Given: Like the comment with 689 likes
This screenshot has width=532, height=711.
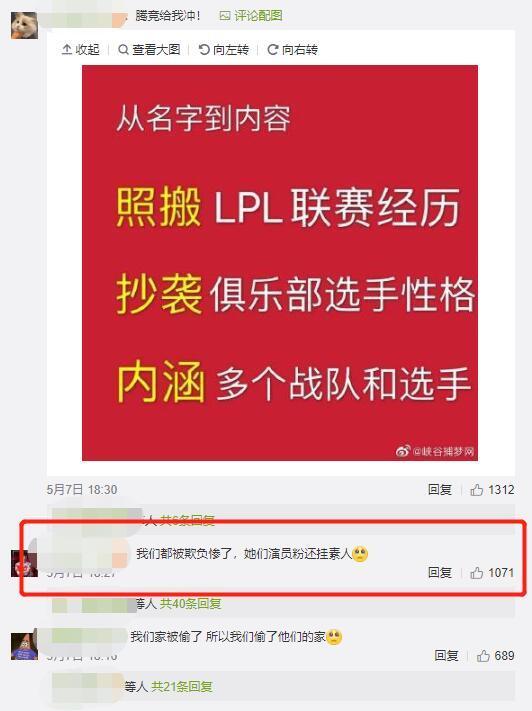Looking at the screenshot, I should pyautogui.click(x=495, y=656).
